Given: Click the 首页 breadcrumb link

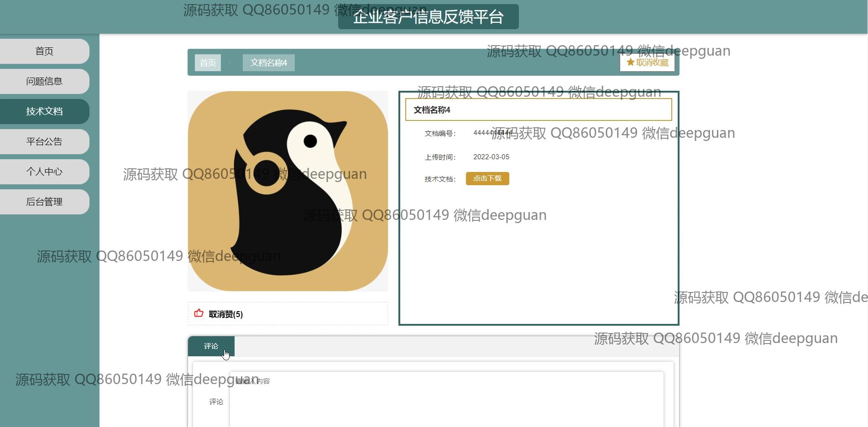Looking at the screenshot, I should click(x=208, y=62).
